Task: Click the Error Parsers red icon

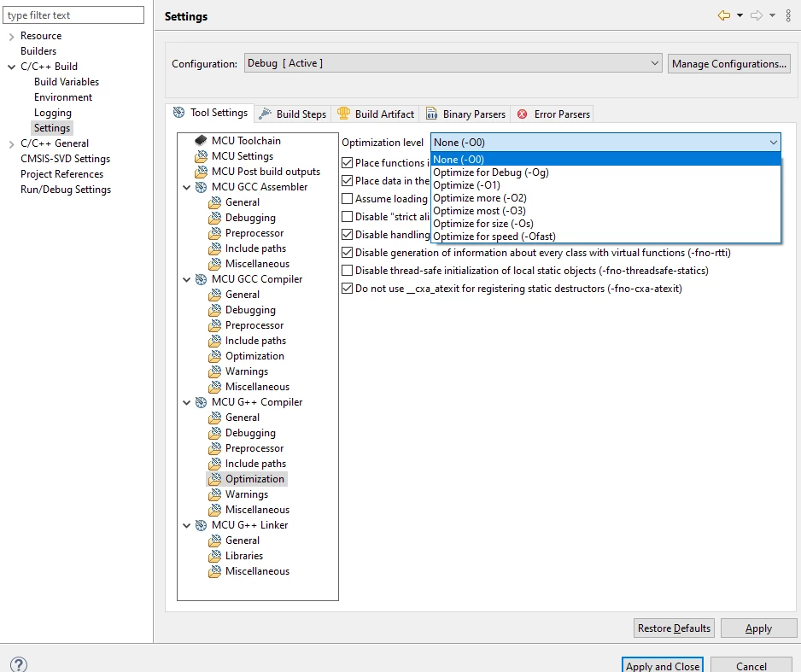Action: point(522,114)
